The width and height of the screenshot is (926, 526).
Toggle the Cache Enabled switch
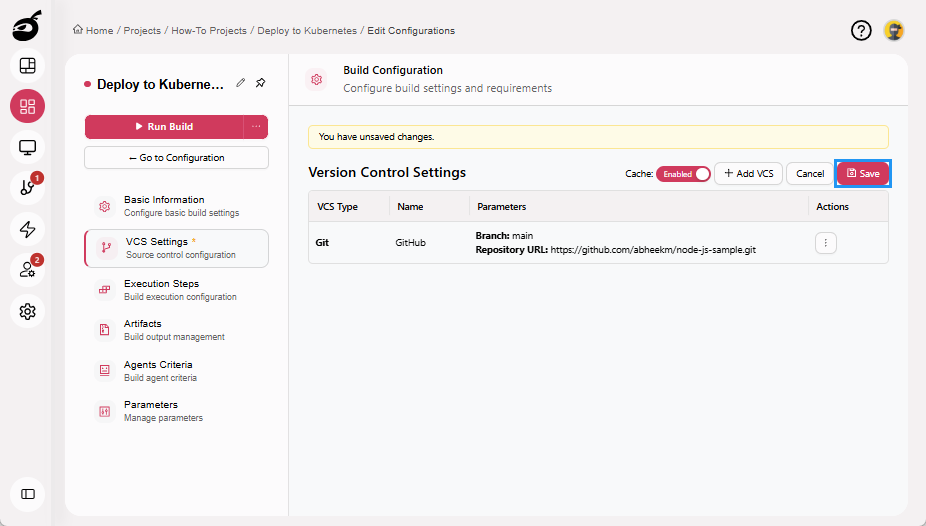[683, 174]
